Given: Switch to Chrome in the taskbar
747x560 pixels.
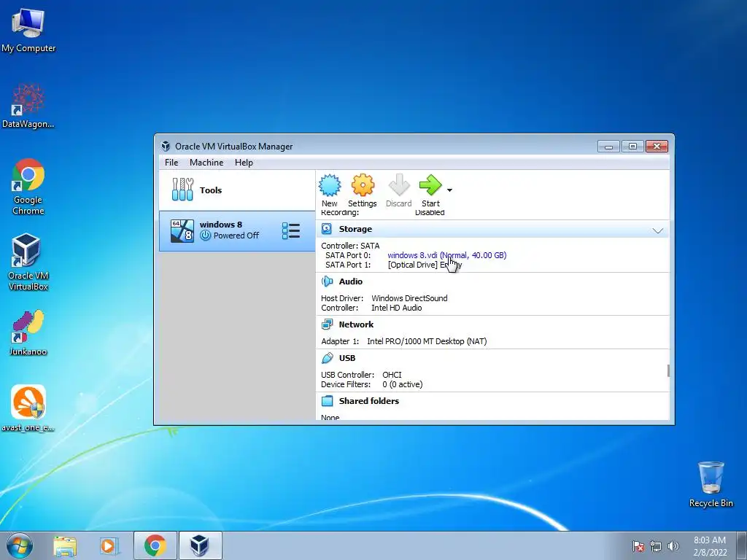Looking at the screenshot, I should 155,545.
